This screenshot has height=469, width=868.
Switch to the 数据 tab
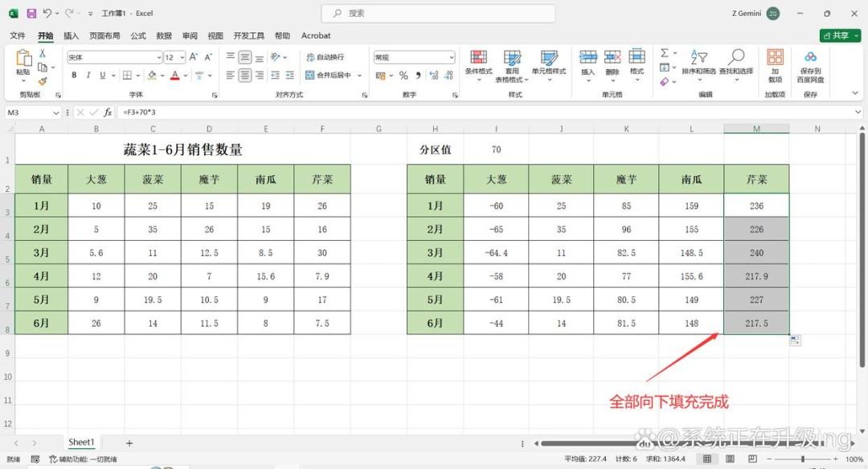click(164, 35)
